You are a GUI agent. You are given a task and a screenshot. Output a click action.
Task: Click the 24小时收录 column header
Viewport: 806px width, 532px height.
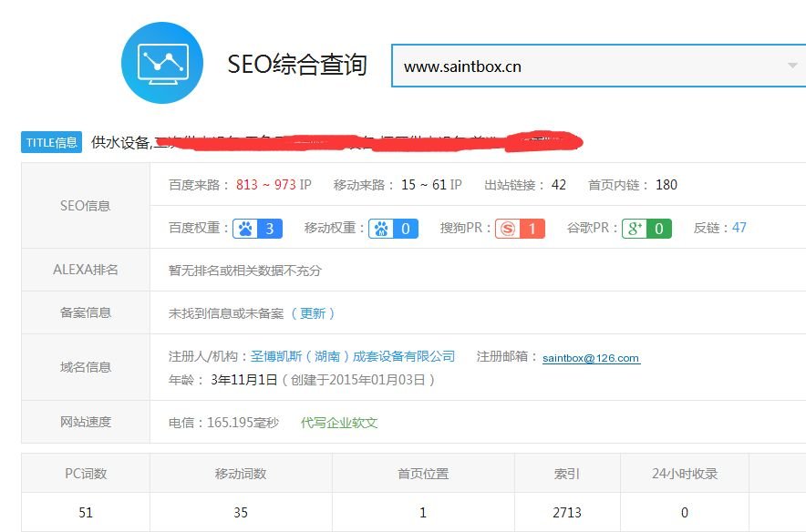click(684, 474)
